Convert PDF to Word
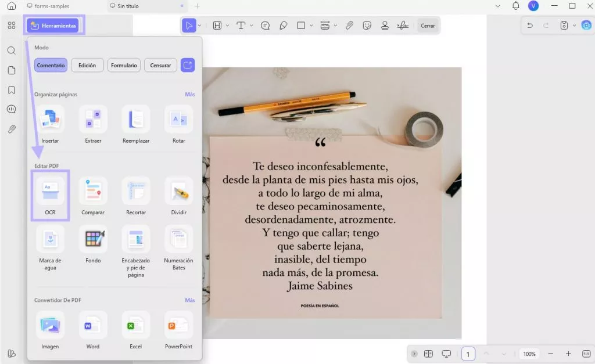The height and width of the screenshot is (364, 595). 93,330
